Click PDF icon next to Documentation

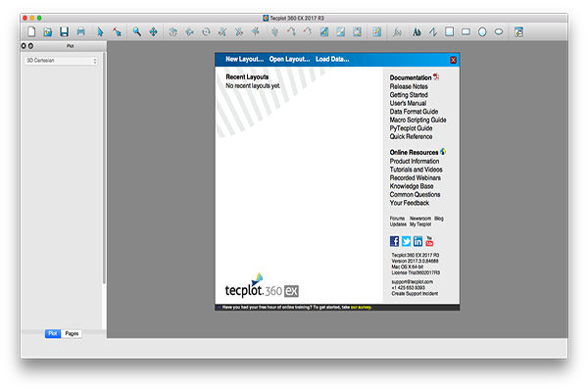tap(436, 76)
